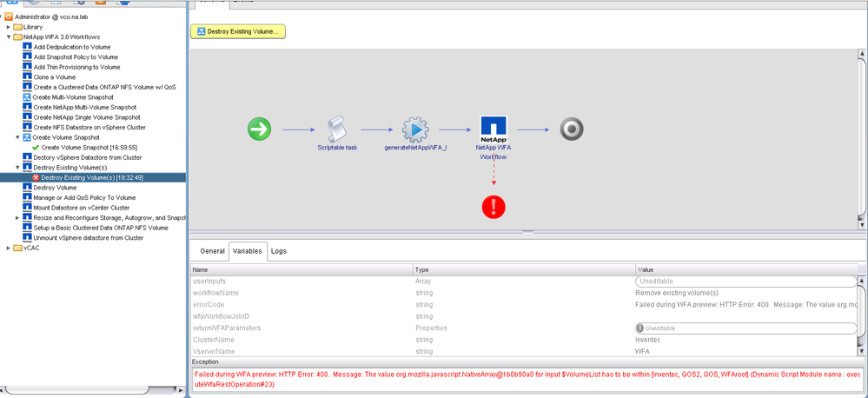868x398 pixels.
Task: Collapse the Create Volume Snapshot workflow
Action: (x=18, y=137)
